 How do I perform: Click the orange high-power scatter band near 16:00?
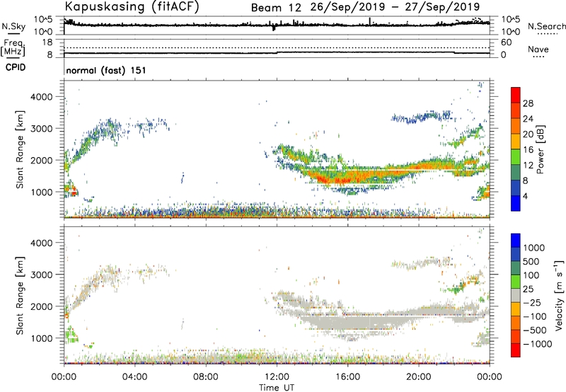(x=348, y=176)
